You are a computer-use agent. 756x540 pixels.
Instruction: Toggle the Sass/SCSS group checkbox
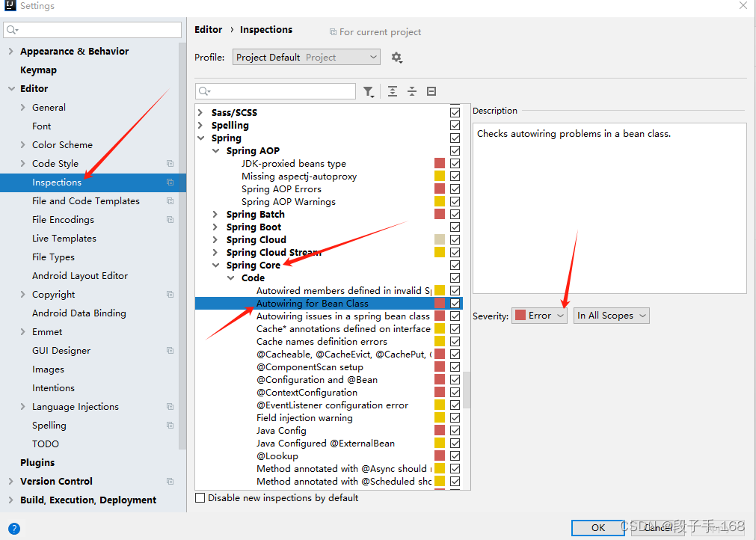pos(455,112)
